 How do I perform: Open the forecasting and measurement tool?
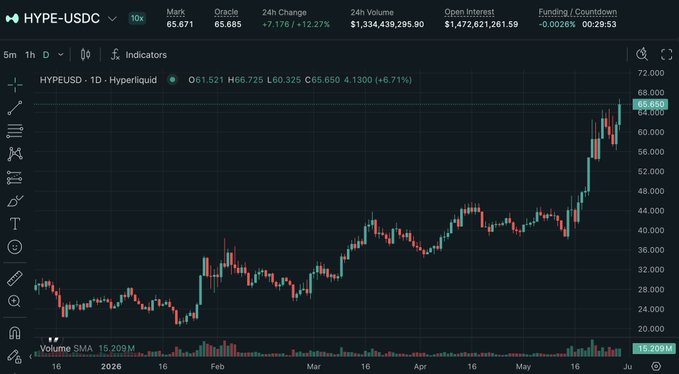[x=15, y=177]
